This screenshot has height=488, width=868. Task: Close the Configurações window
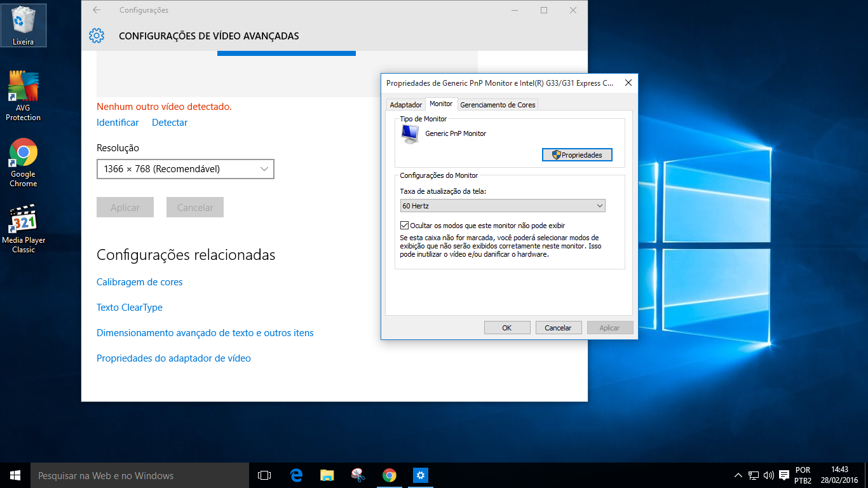(x=573, y=10)
